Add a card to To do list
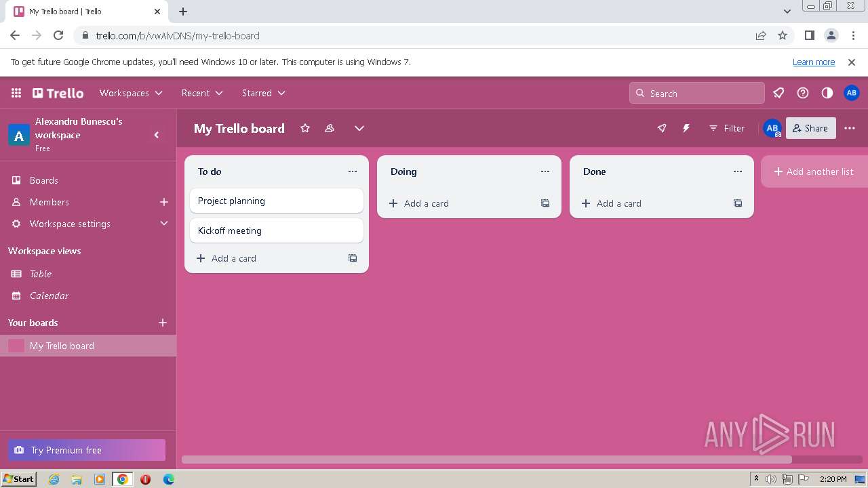The height and width of the screenshot is (488, 868). pos(266,258)
